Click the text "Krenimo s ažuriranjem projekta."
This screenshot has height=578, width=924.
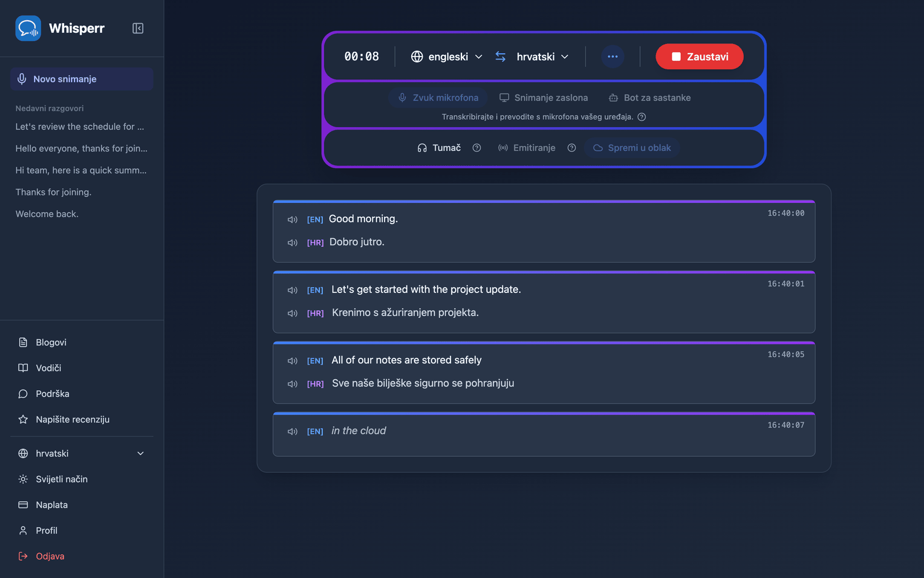tap(405, 313)
